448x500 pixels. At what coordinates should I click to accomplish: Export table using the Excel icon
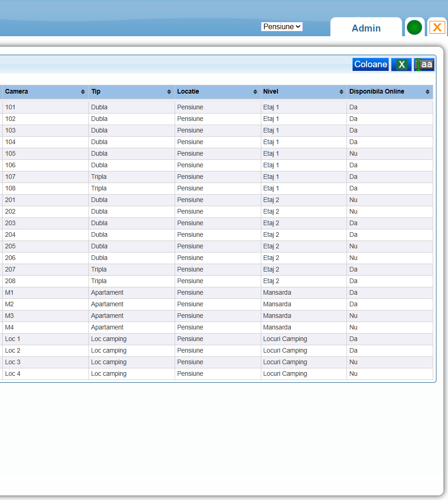click(401, 64)
